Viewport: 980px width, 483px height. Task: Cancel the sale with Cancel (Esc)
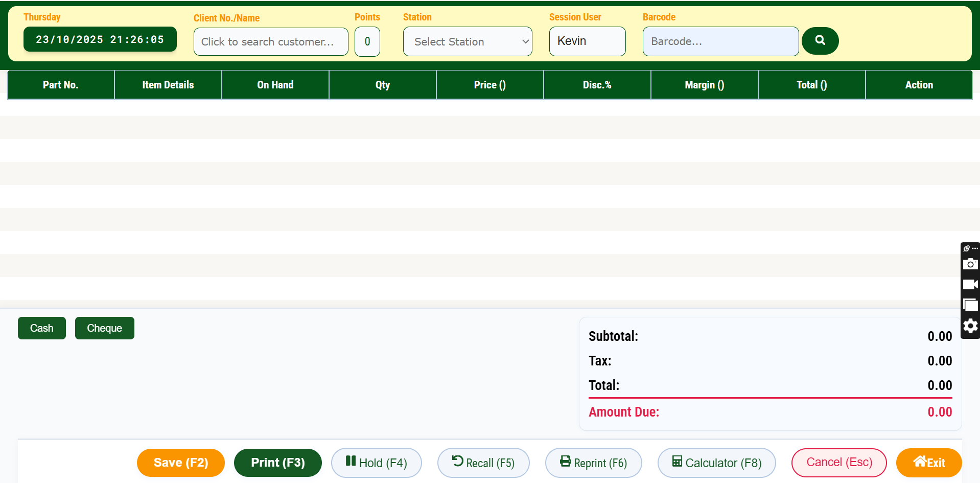[838, 462]
